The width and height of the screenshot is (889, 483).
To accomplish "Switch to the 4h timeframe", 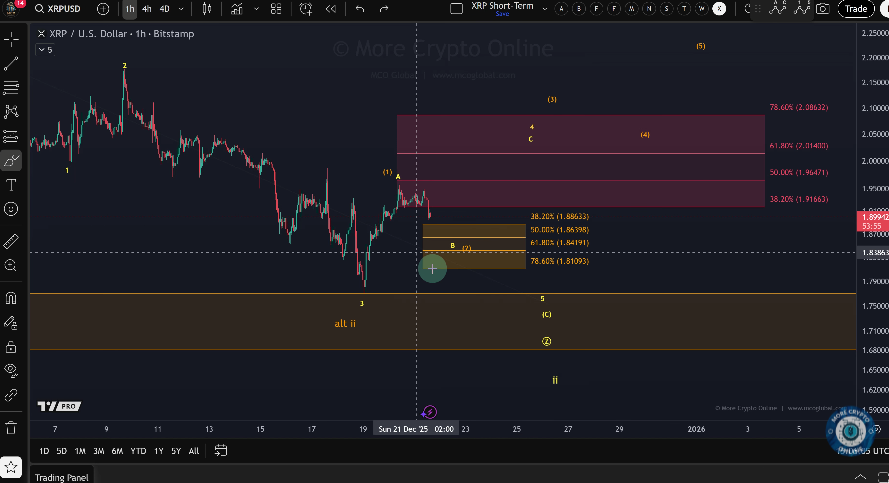I will tap(147, 9).
